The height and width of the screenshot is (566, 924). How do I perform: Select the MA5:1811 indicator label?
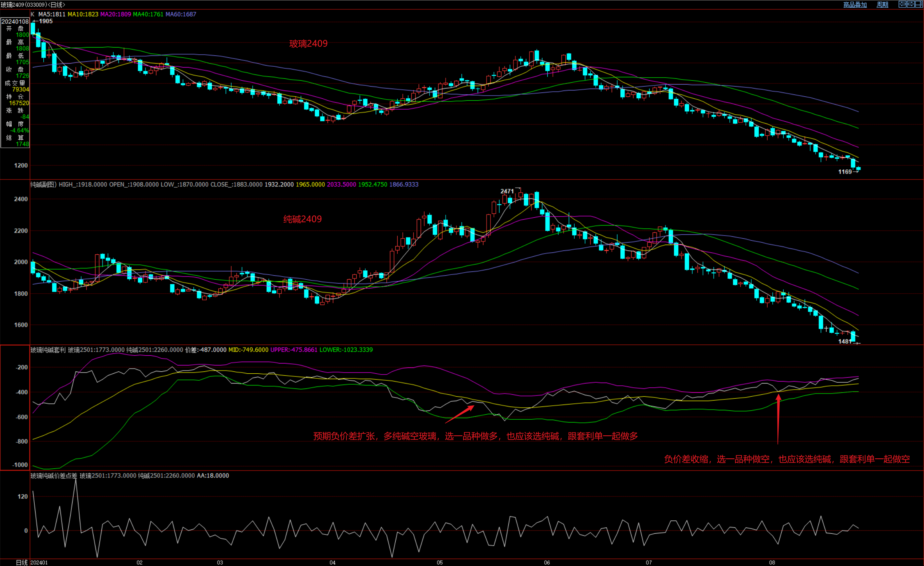coord(51,14)
